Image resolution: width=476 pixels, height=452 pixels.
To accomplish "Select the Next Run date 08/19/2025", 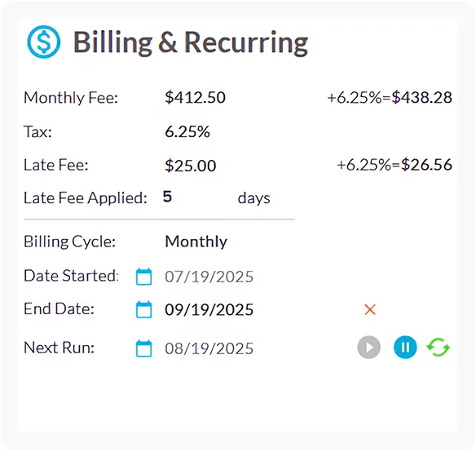I will coord(209,348).
